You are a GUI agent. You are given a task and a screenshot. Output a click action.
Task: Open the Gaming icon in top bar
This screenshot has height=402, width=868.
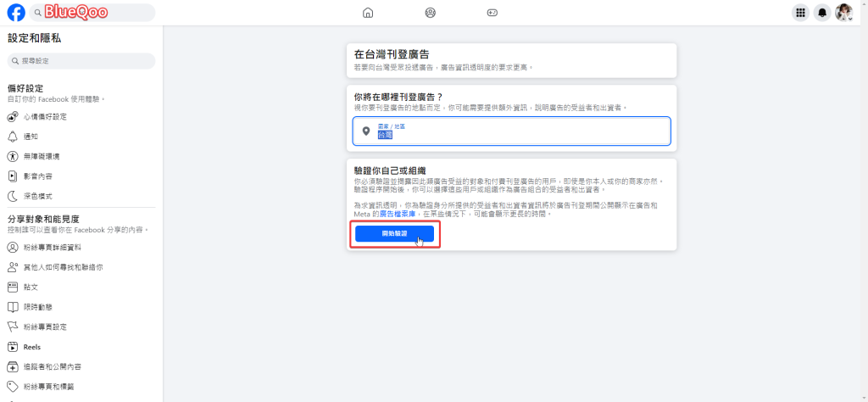click(492, 13)
